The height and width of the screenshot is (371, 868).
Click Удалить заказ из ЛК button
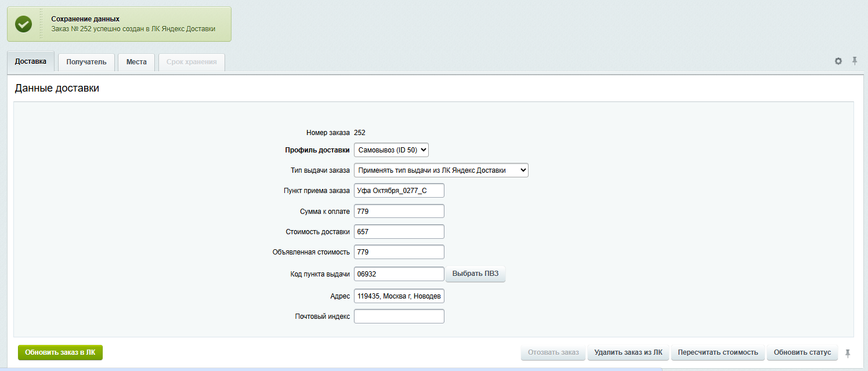pyautogui.click(x=628, y=352)
